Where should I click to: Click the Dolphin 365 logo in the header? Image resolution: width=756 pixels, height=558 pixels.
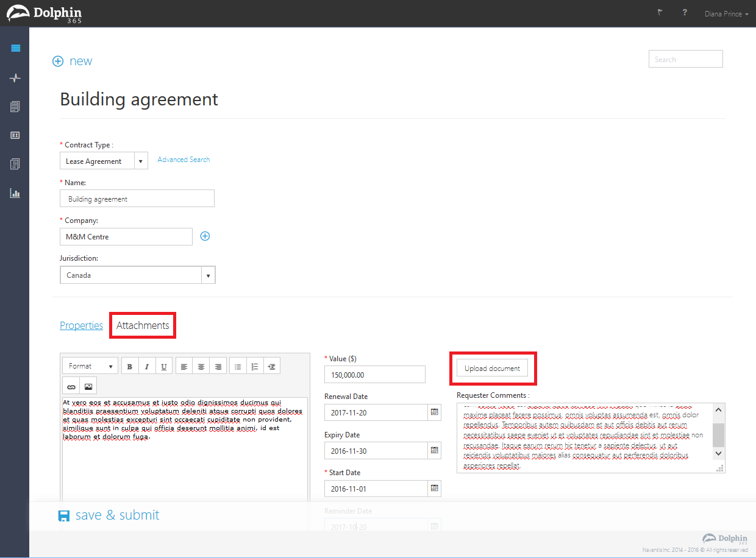pyautogui.click(x=44, y=13)
